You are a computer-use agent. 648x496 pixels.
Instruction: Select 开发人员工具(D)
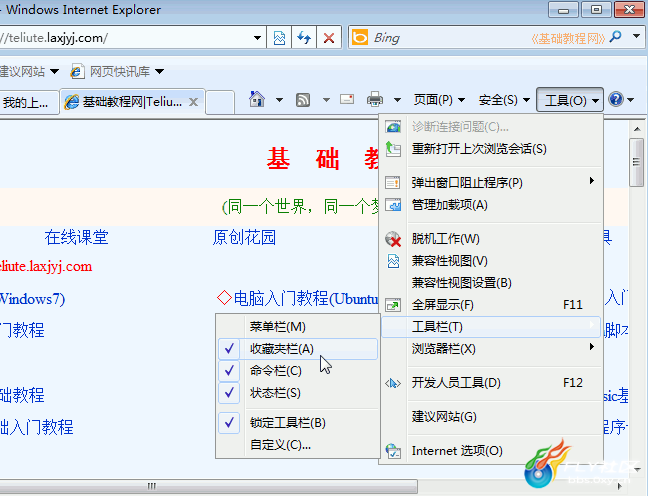click(x=491, y=383)
